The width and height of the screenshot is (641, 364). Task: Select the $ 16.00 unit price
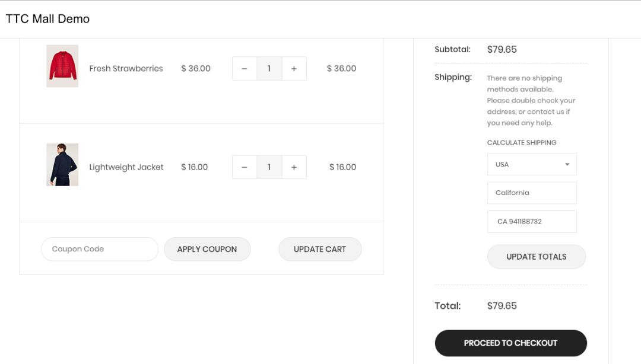pyautogui.click(x=195, y=167)
